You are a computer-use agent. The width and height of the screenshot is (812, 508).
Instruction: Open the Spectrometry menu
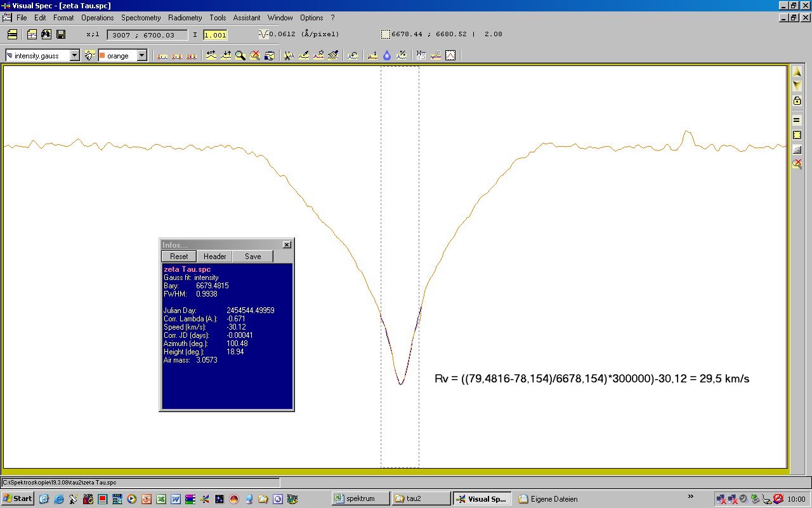141,18
